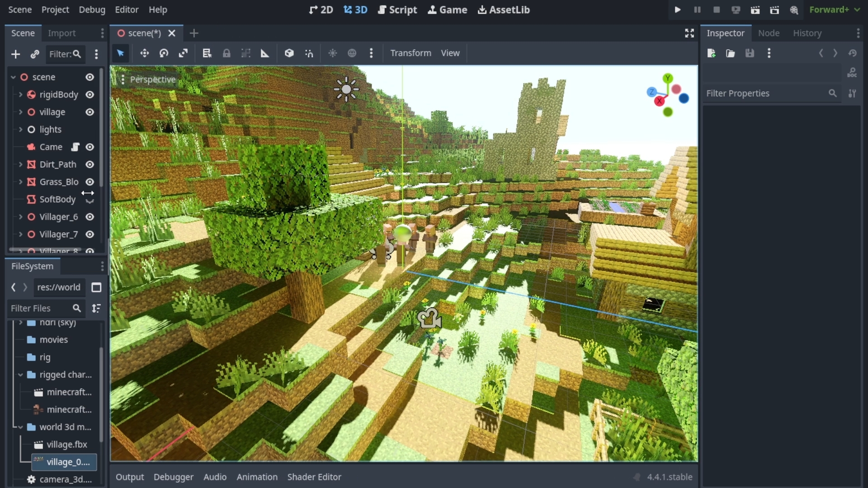Toggle preview environment globe icon
The height and width of the screenshot is (488, 868).
click(352, 53)
